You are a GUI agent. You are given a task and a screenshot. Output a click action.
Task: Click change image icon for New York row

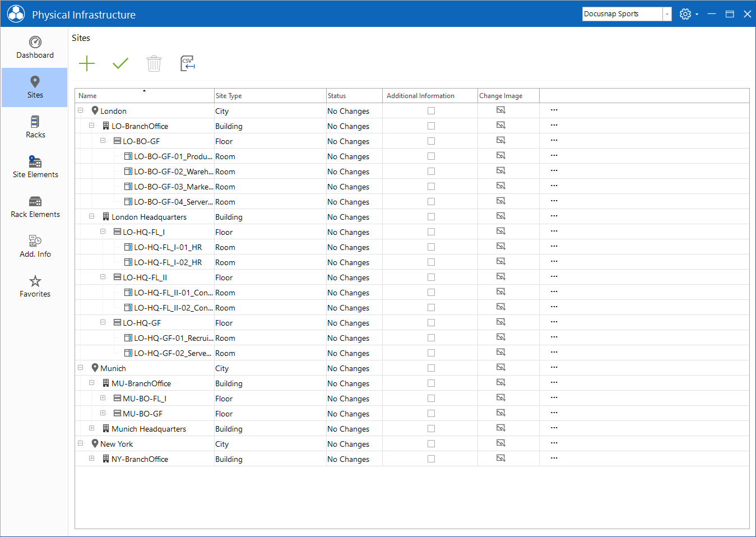tap(501, 443)
